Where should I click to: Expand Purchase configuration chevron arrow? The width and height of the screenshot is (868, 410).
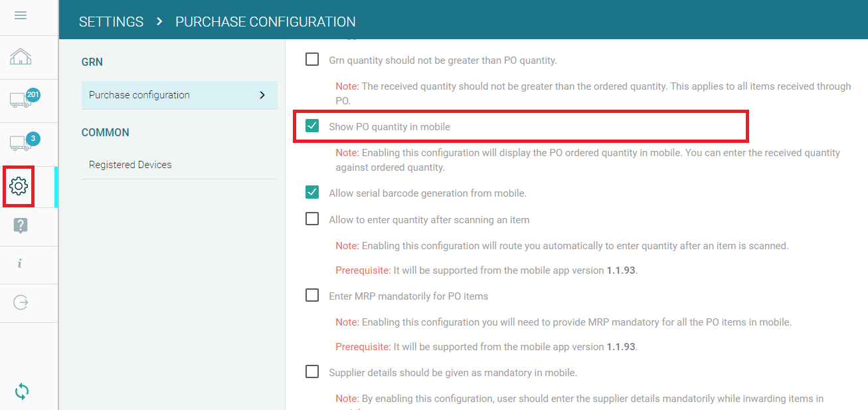click(x=262, y=95)
